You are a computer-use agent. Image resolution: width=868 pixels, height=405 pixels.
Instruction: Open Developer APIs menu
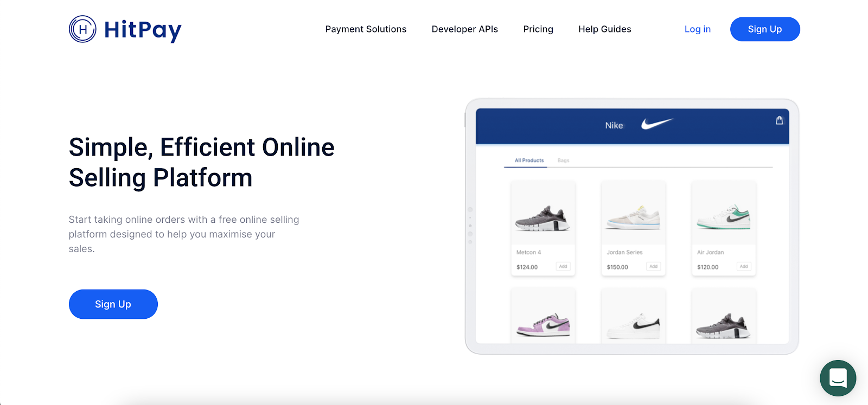point(464,29)
